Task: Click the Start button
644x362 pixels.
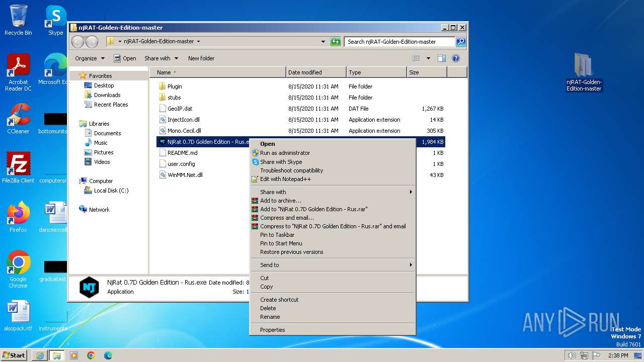Action: [x=14, y=355]
